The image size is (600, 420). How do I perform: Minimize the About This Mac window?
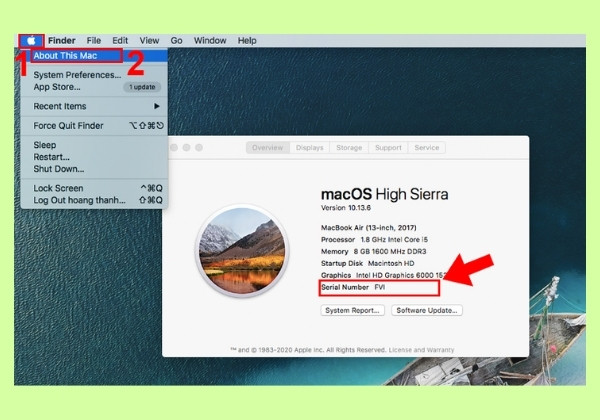[186, 148]
